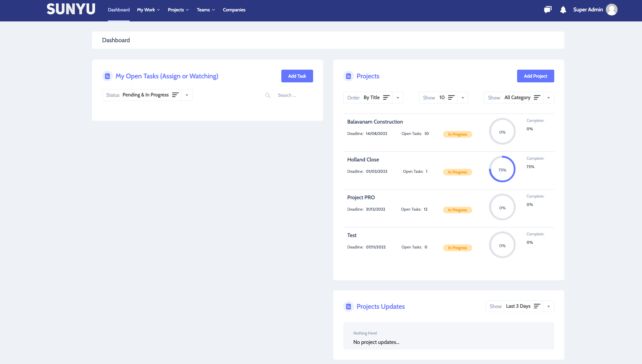642x364 pixels.
Task: Focus the task Search field
Action: point(294,95)
